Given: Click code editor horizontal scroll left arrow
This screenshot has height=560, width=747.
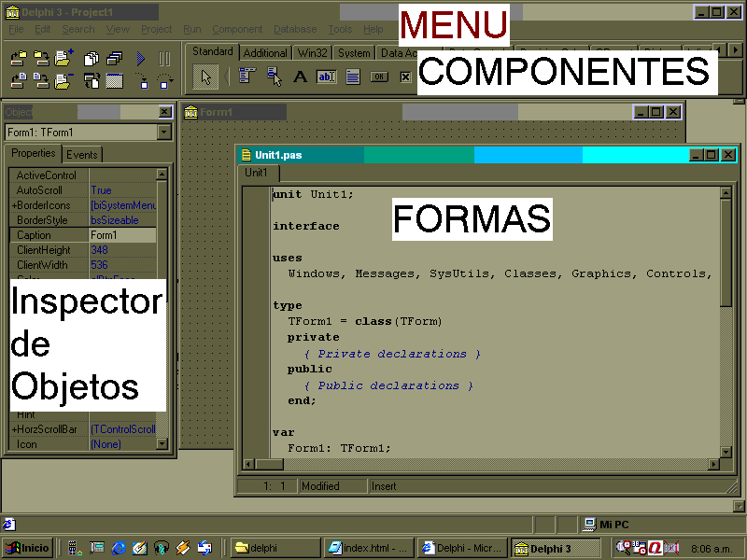Looking at the screenshot, I should point(248,464).
